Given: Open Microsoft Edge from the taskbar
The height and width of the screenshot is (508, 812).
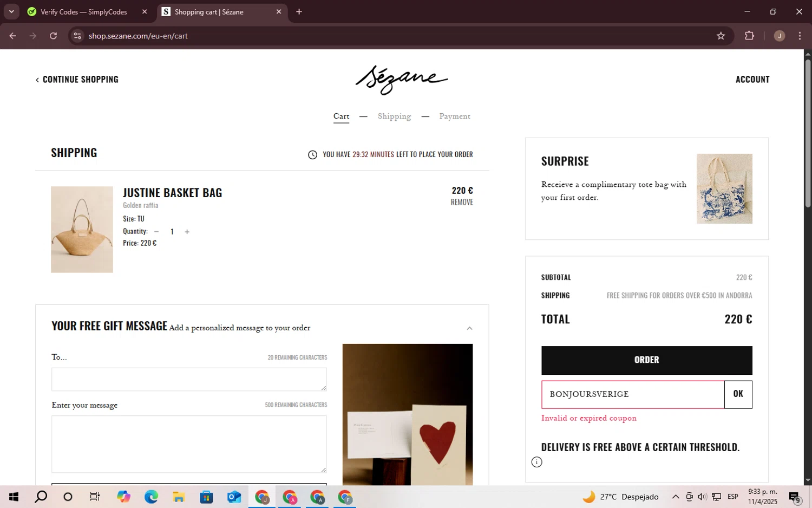Looking at the screenshot, I should coord(151,497).
